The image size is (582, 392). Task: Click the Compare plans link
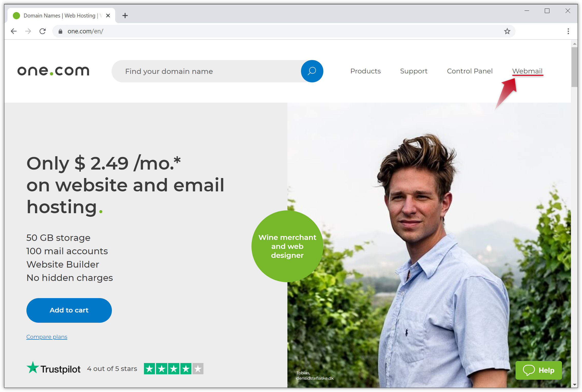pos(47,336)
